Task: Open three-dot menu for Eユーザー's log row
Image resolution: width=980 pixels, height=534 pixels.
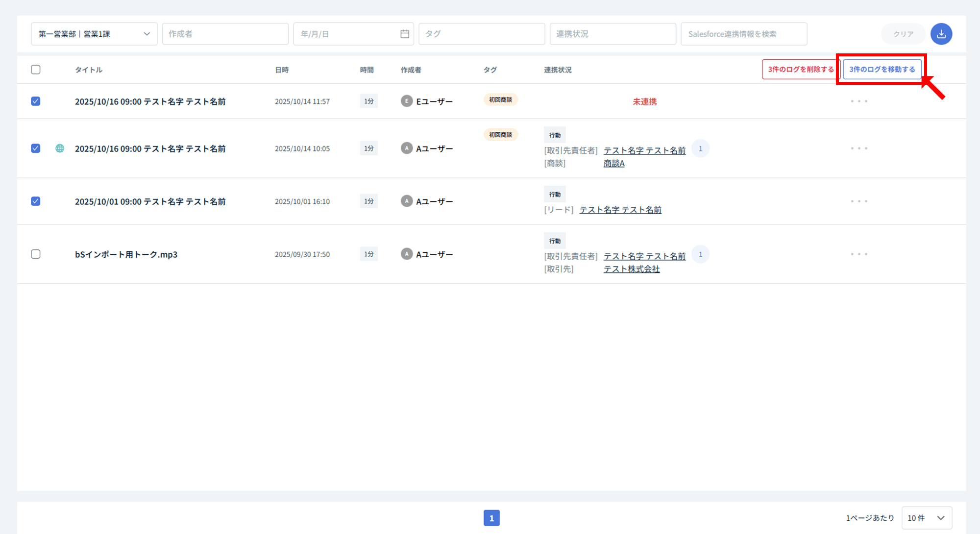Action: pos(859,101)
